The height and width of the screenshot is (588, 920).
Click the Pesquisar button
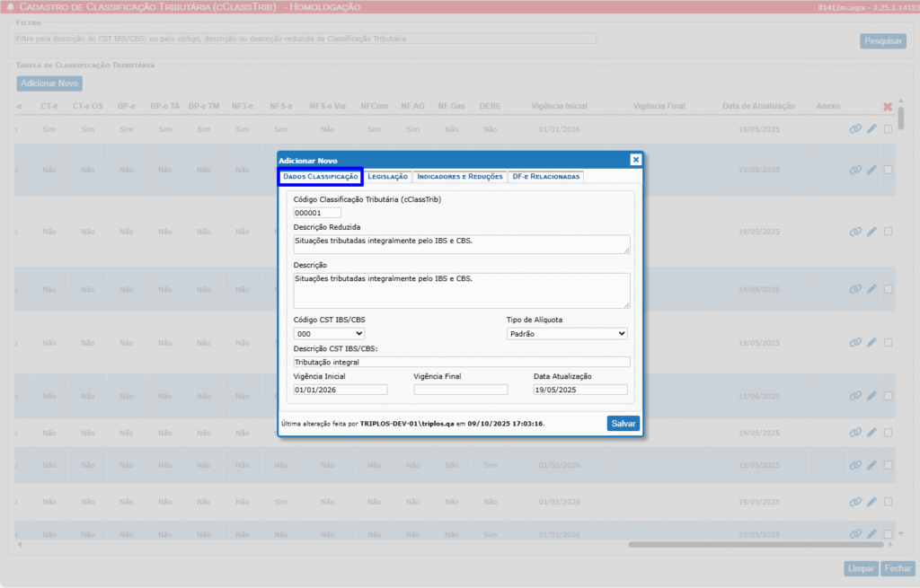click(882, 41)
